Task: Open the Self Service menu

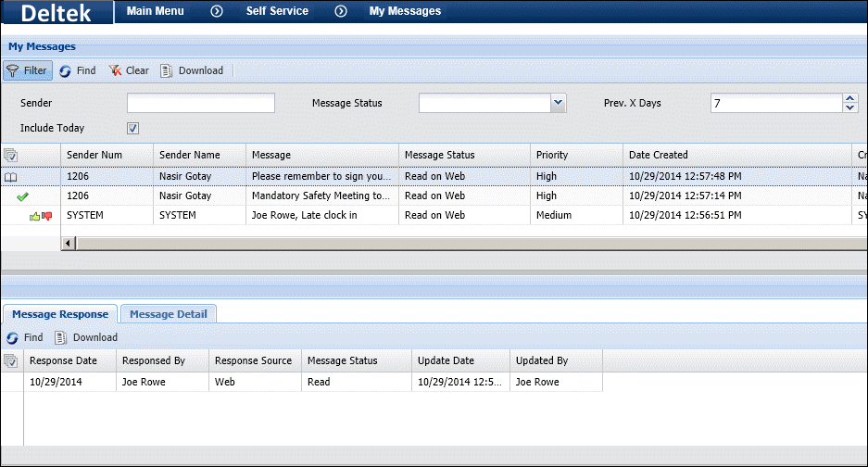Action: [x=277, y=11]
